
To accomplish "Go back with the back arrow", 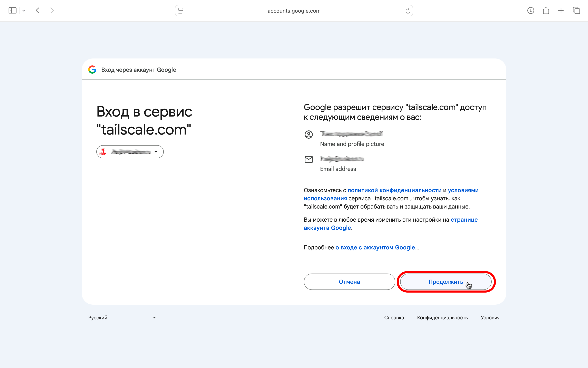I will point(37,10).
